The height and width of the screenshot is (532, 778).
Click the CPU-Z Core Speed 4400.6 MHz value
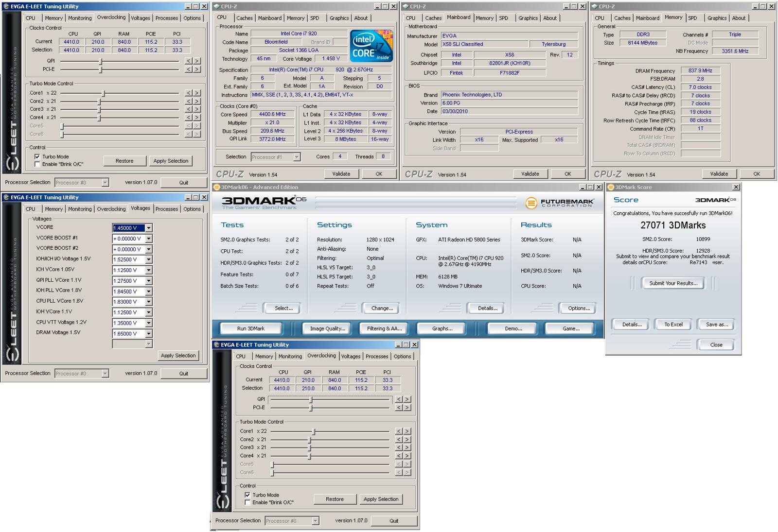point(272,114)
